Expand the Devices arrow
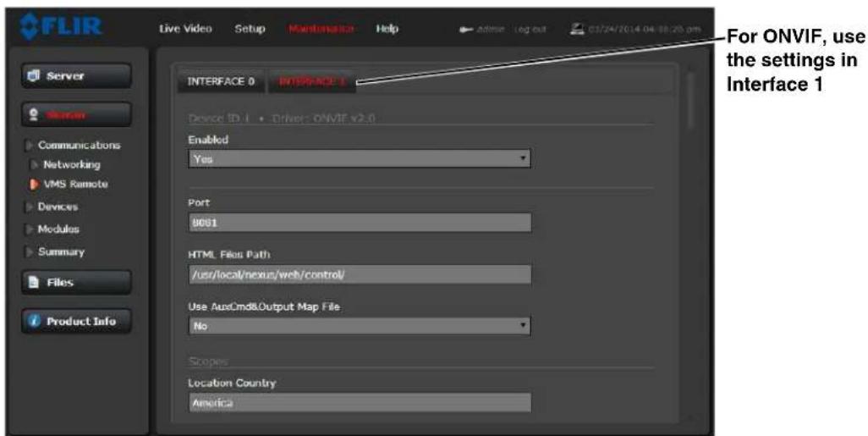Screen dimensions: 868x436 point(29,207)
